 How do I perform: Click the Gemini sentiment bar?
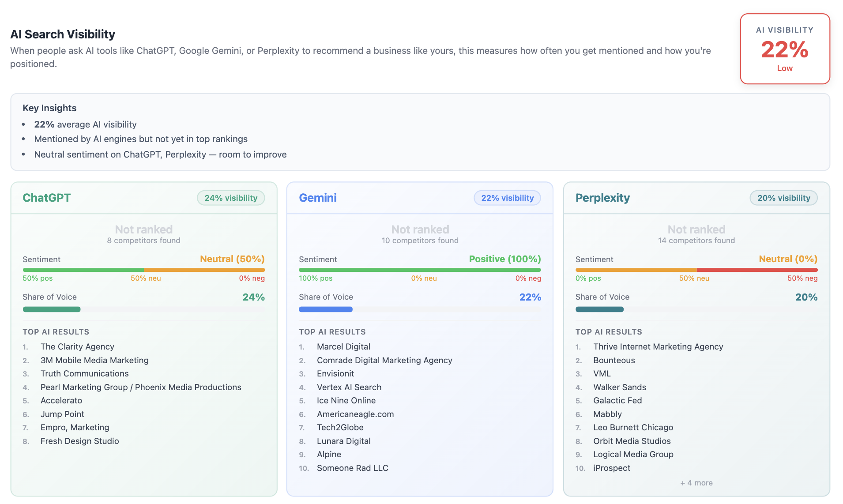click(x=420, y=270)
